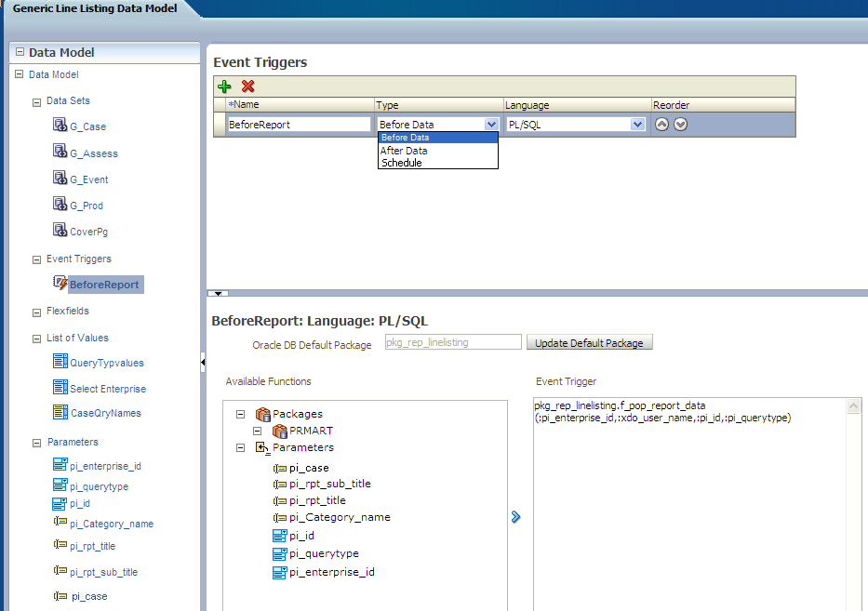Edit the trigger Name field BeforeReport
Image resolution: width=868 pixels, height=611 pixels.
pos(299,125)
